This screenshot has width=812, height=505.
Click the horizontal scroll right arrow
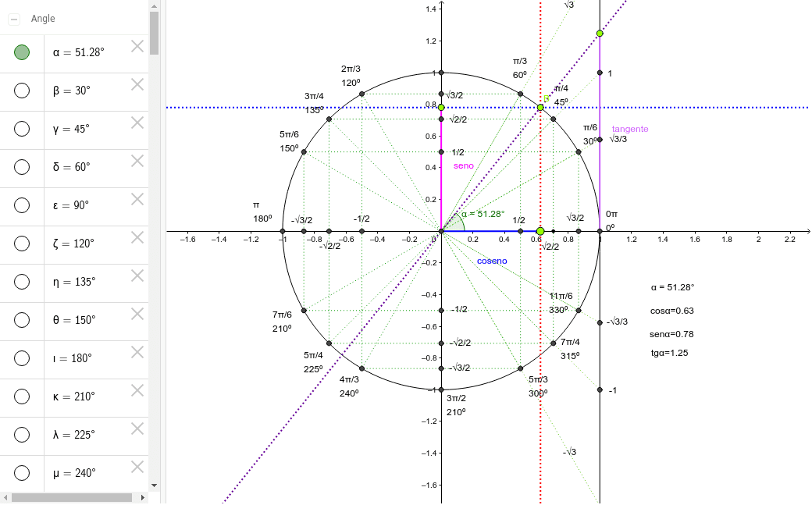143,498
